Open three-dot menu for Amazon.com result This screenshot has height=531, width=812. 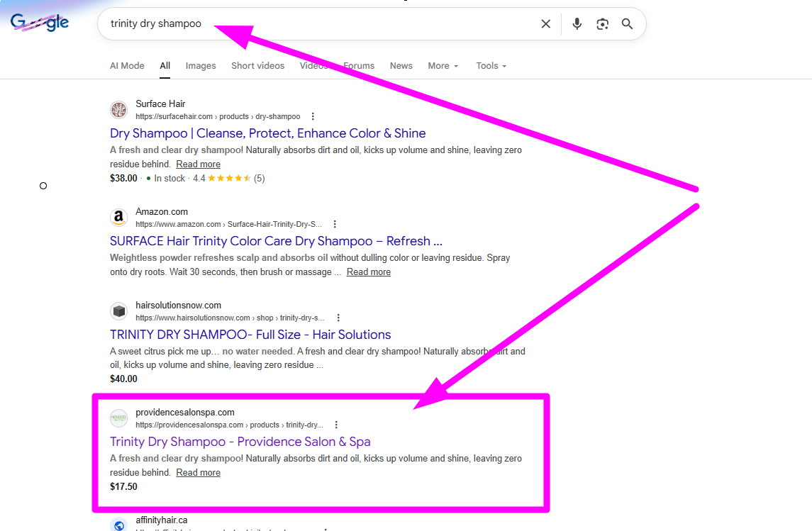click(x=335, y=224)
